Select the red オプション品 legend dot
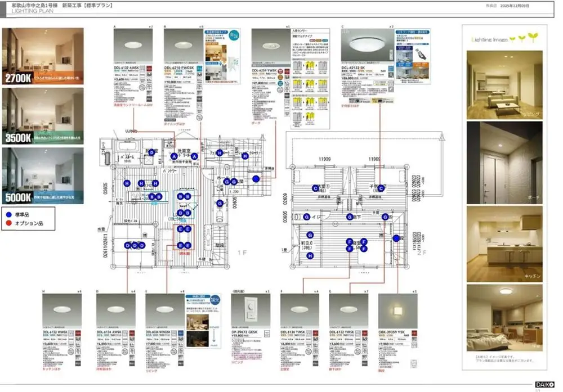The image size is (563, 392). 8,223
